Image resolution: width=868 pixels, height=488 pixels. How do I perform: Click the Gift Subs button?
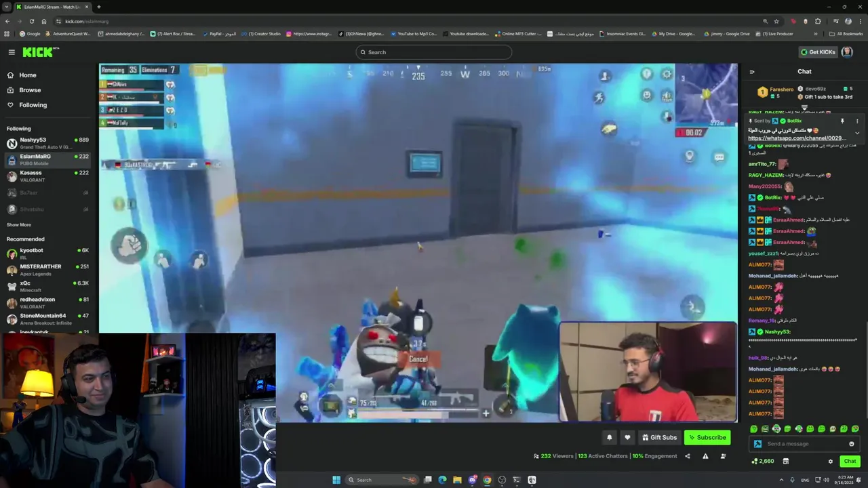coord(660,437)
